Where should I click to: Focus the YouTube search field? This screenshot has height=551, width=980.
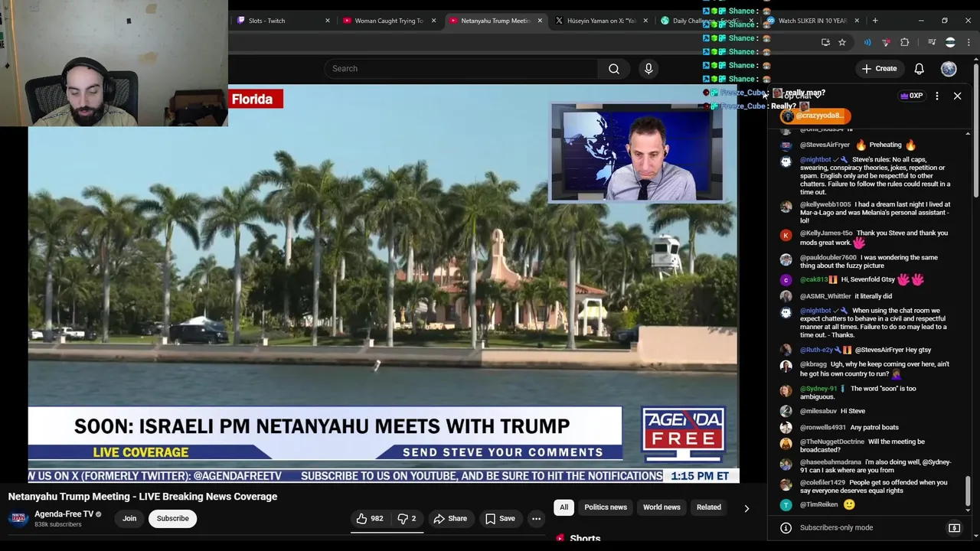pos(462,69)
